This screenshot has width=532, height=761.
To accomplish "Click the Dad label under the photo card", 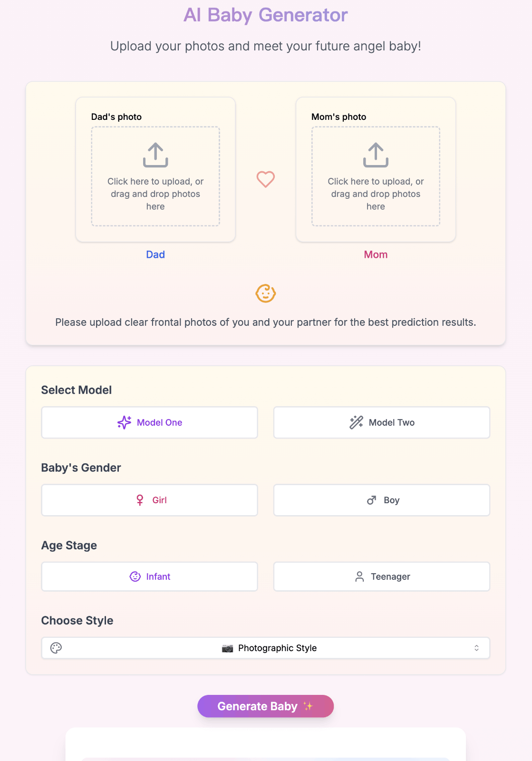I will pyautogui.click(x=155, y=254).
